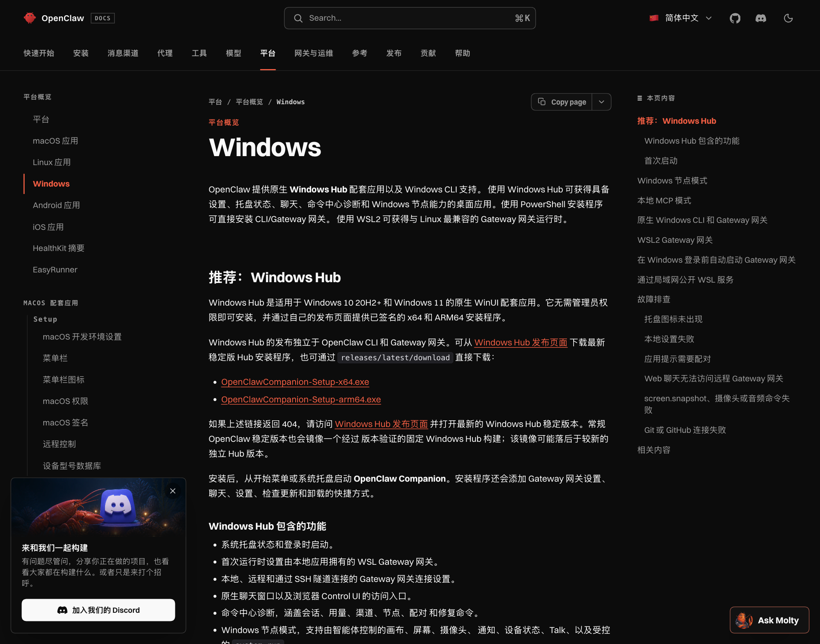The width and height of the screenshot is (820, 644).
Task: Open HealthKit 摘要 sidebar page
Action: pyautogui.click(x=59, y=248)
